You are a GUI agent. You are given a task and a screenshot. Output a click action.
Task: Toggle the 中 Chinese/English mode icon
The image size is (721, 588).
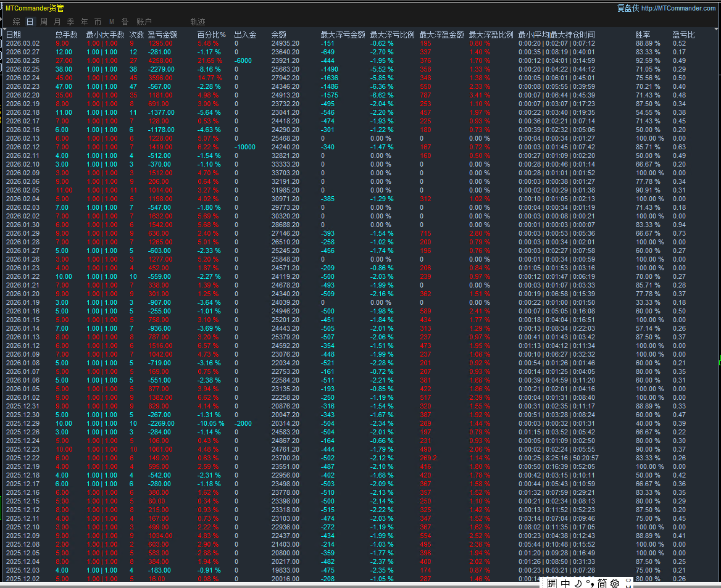(x=565, y=584)
